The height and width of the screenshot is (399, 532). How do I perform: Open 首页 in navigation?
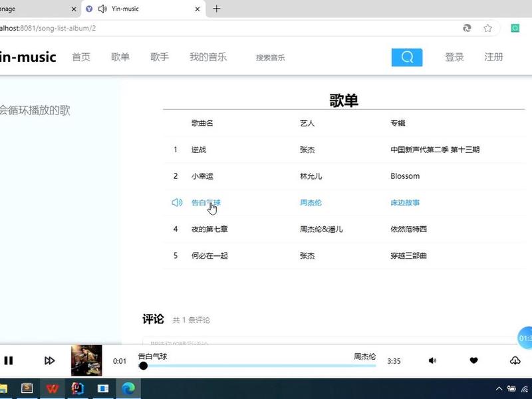[81, 57]
